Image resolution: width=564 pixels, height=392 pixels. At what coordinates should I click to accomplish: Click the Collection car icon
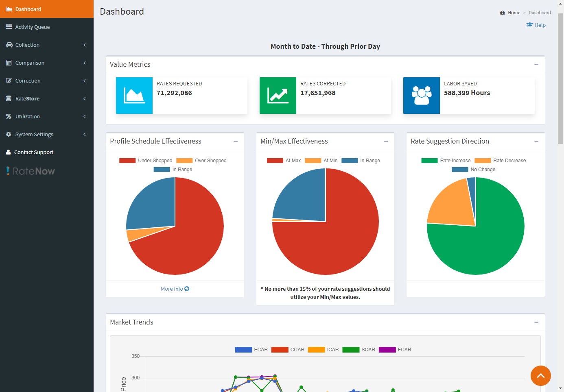(x=8, y=45)
